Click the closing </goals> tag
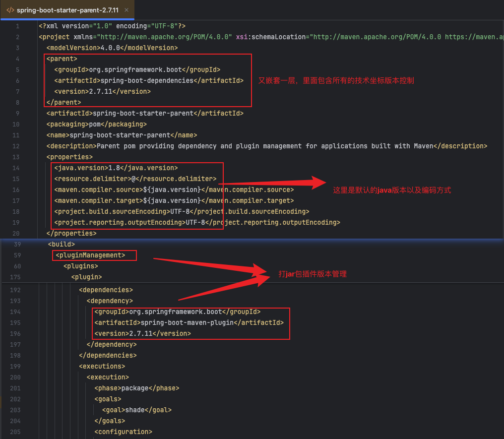Image resolution: width=504 pixels, height=439 pixels. coord(110,421)
